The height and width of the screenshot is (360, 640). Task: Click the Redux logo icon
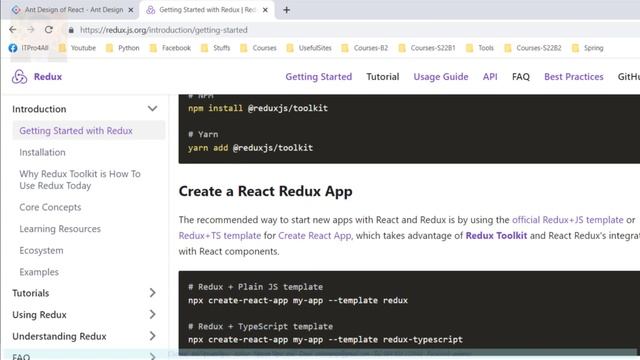point(19,77)
